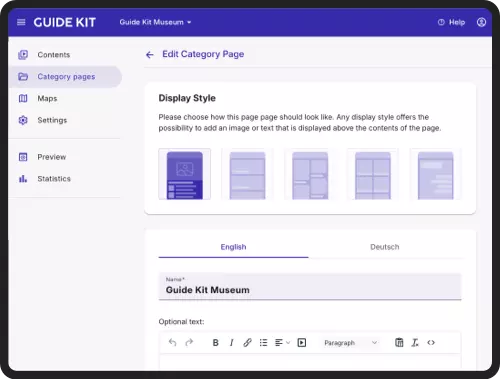This screenshot has height=379, width=500.
Task: Click the Statistics bar chart icon
Action: (23, 179)
